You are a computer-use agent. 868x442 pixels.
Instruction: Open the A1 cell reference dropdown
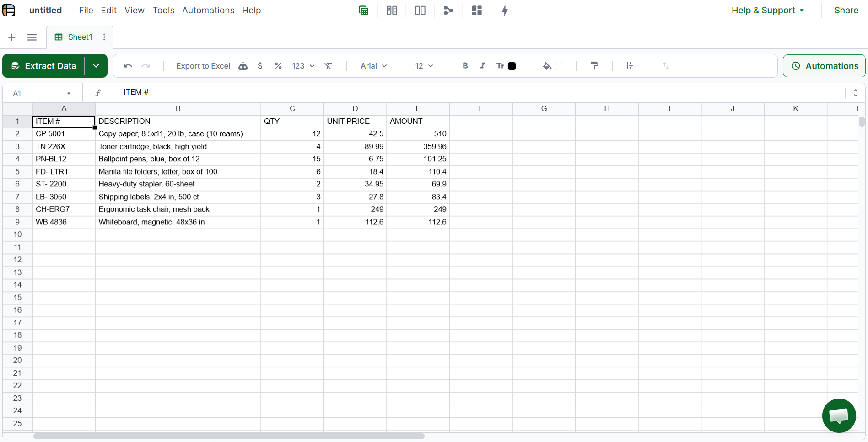click(69, 93)
